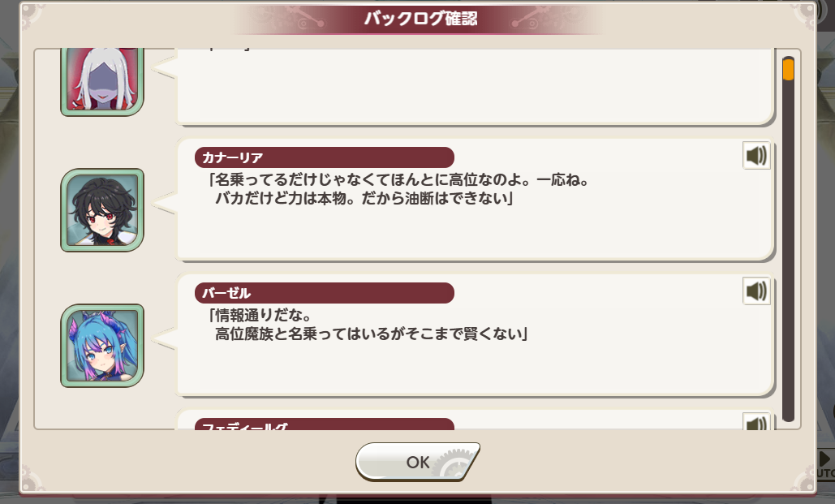This screenshot has width=835, height=504.
Task: Play the voice clip for バーゼル's line
Action: [x=756, y=291]
